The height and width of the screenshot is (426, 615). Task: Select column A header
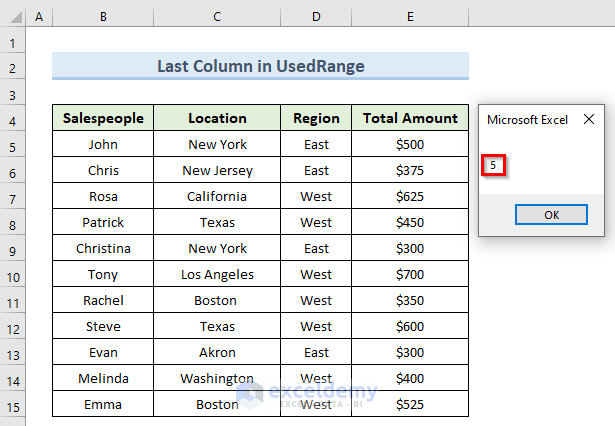click(x=39, y=18)
